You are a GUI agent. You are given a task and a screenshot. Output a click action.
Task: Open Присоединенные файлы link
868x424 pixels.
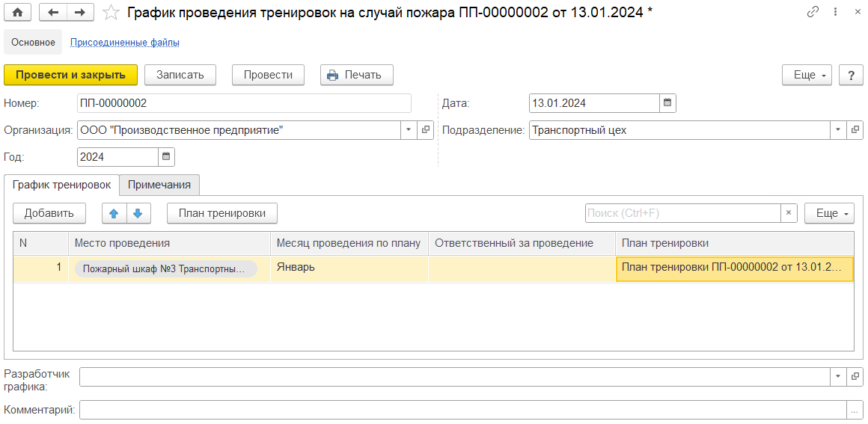pos(124,43)
